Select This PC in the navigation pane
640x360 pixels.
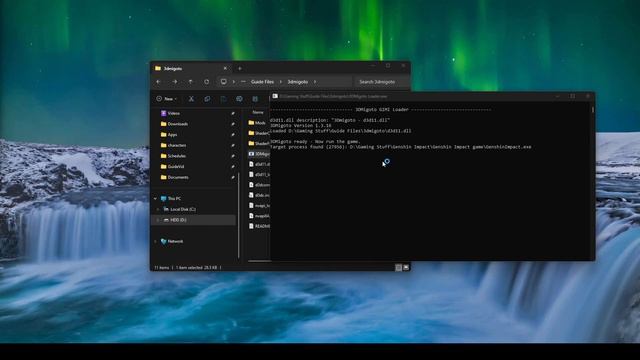click(174, 198)
